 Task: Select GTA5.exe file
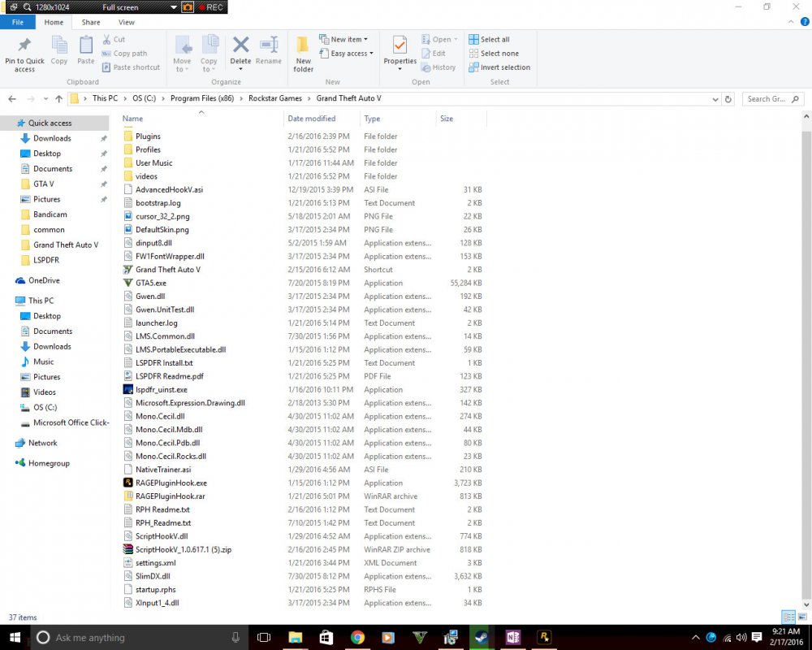point(151,283)
